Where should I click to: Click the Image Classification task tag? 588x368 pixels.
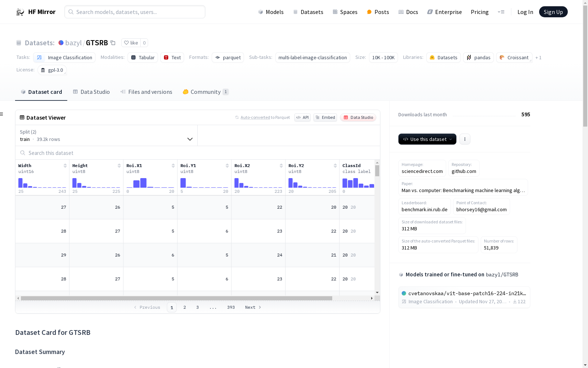(x=64, y=57)
